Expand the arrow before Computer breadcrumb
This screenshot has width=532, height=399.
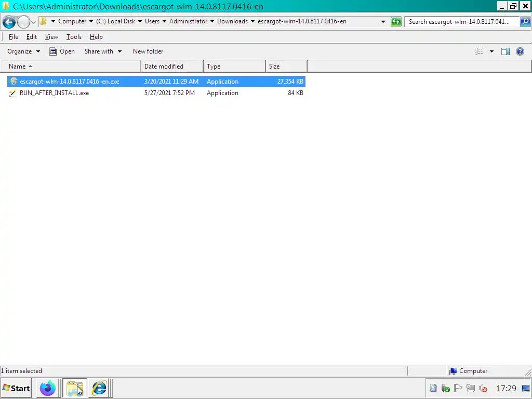point(53,21)
